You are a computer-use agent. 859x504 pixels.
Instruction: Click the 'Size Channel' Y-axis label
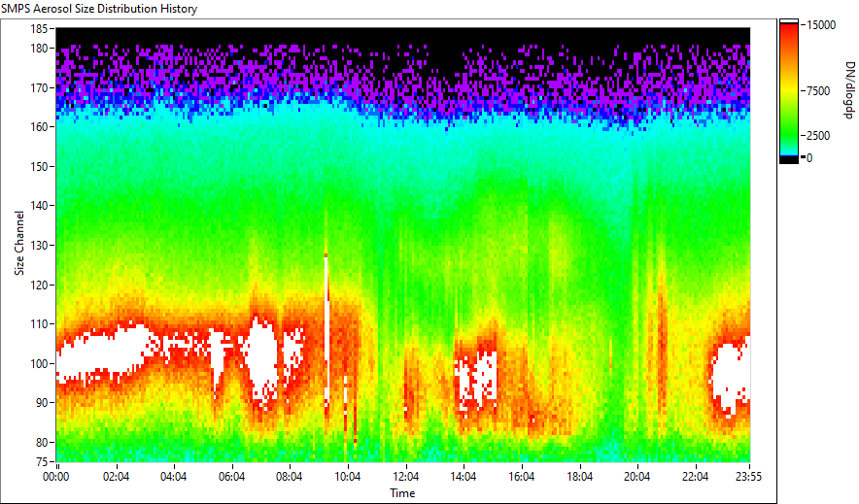tap(19, 243)
